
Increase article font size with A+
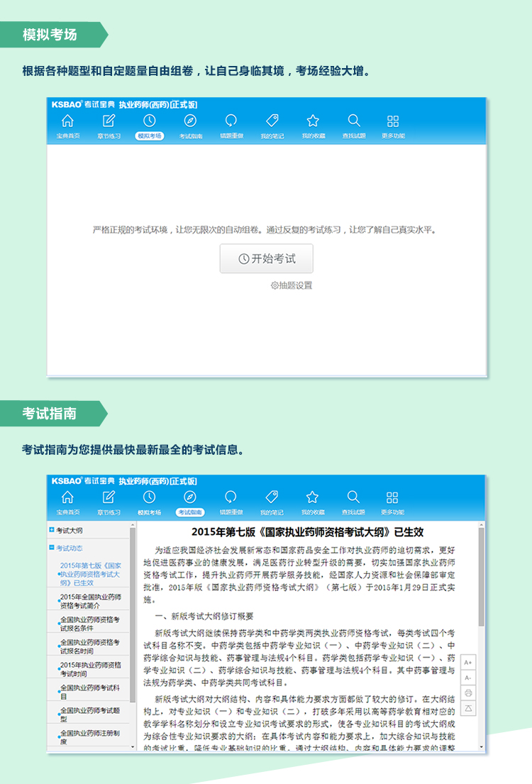(468, 663)
